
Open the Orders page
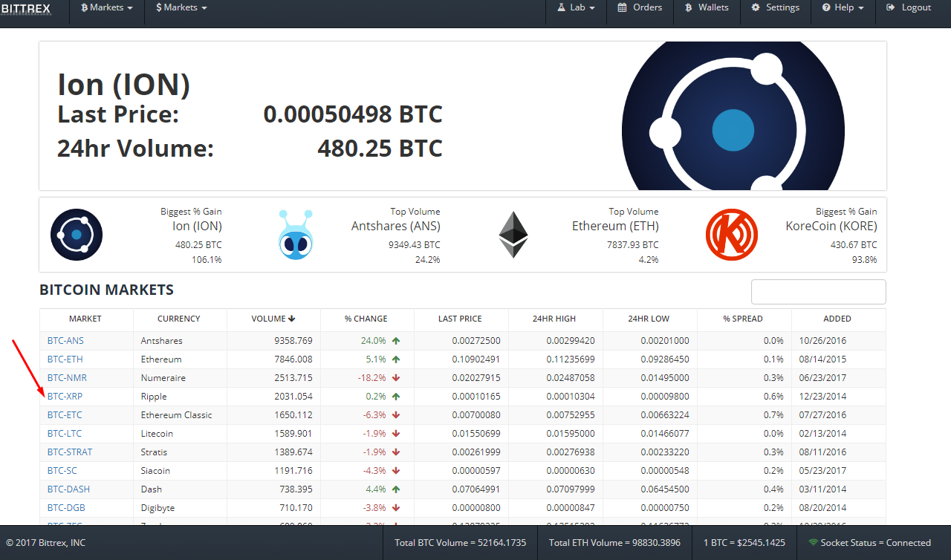tap(640, 7)
